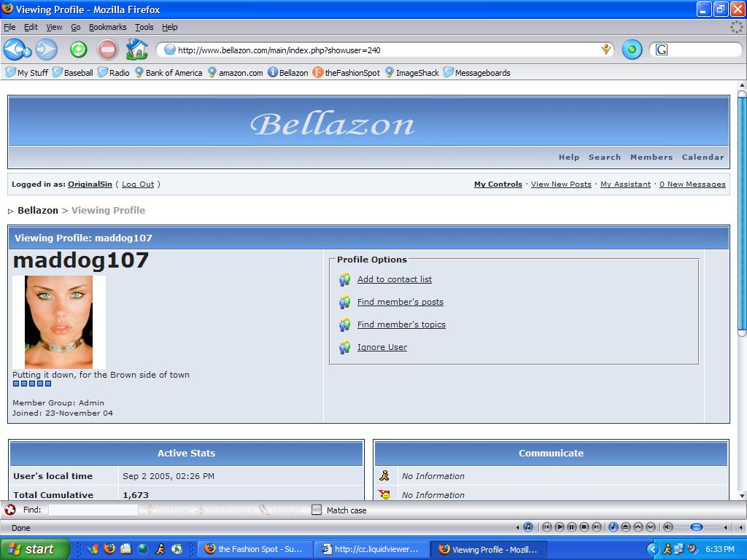The width and height of the screenshot is (747, 560).
Task: Click the green Reload page icon
Action: [x=78, y=50]
